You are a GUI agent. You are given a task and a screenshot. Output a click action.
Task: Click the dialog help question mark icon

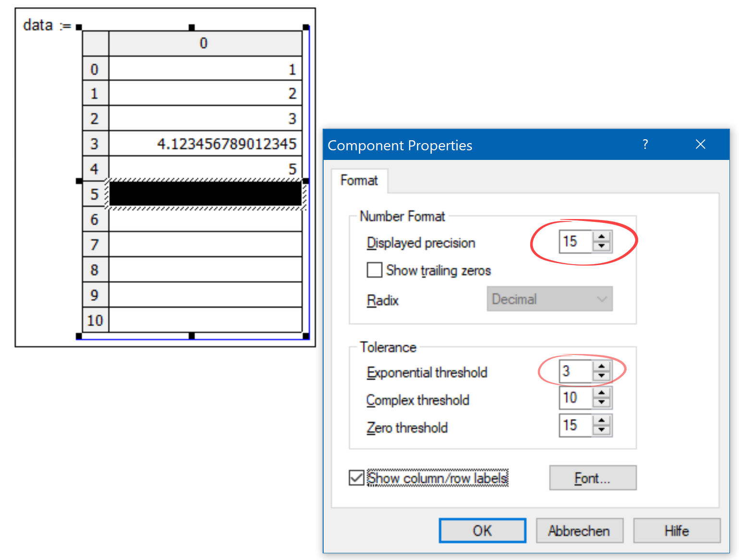645,144
